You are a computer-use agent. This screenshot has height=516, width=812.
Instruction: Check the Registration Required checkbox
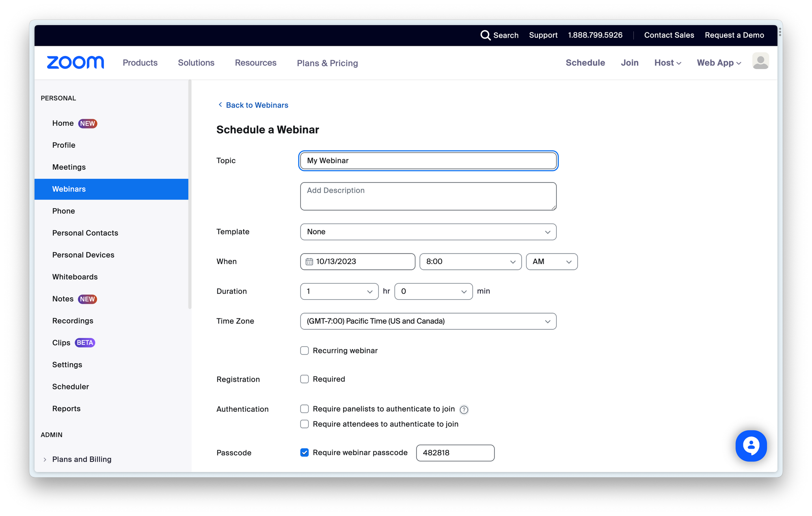[x=304, y=379]
